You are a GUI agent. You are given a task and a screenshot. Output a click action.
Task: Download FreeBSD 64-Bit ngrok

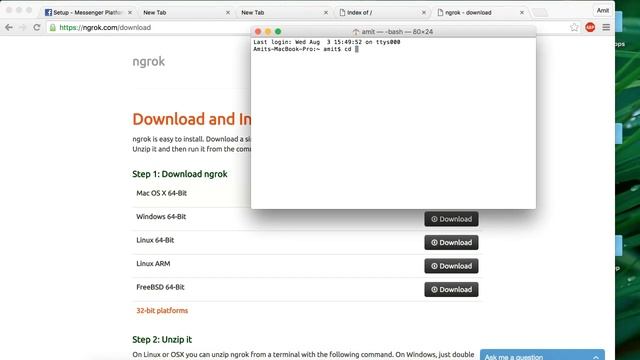(451, 289)
